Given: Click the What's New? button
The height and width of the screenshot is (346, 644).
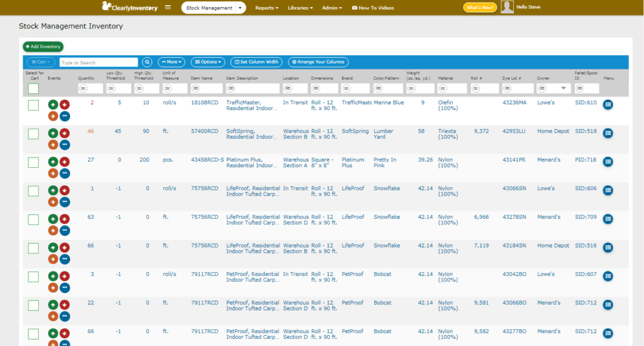Looking at the screenshot, I should click(480, 7).
